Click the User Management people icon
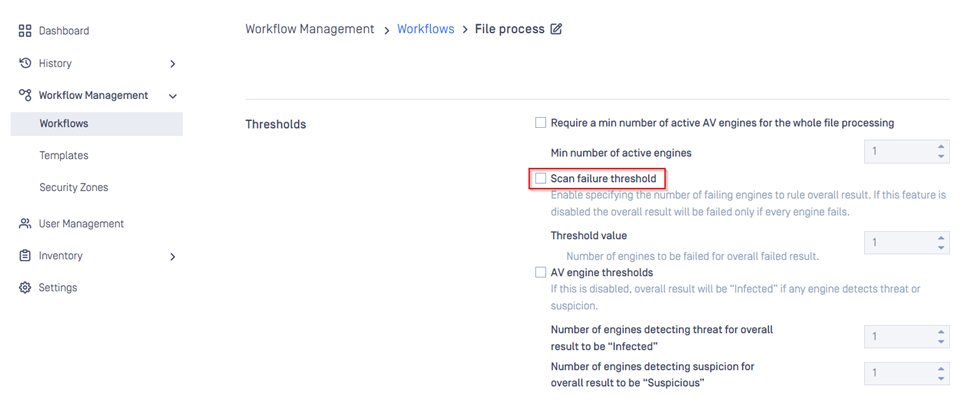 point(26,224)
